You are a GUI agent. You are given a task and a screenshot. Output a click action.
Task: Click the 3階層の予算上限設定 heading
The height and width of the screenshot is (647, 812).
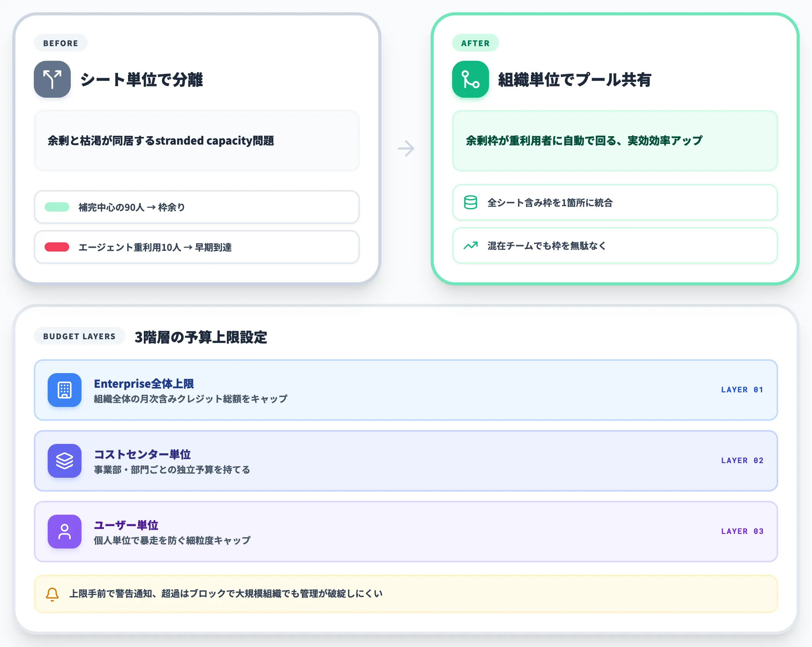click(201, 337)
